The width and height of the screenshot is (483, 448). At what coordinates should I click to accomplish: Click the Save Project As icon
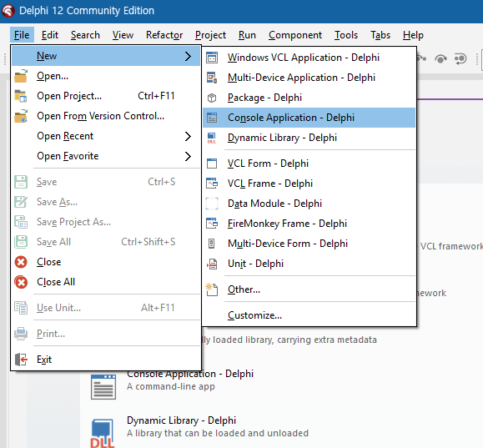[21, 222]
